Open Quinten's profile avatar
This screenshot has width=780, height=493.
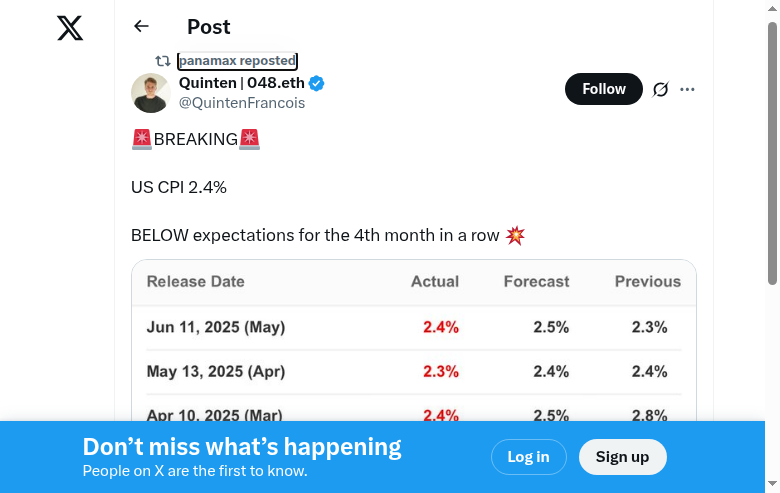pyautogui.click(x=151, y=93)
